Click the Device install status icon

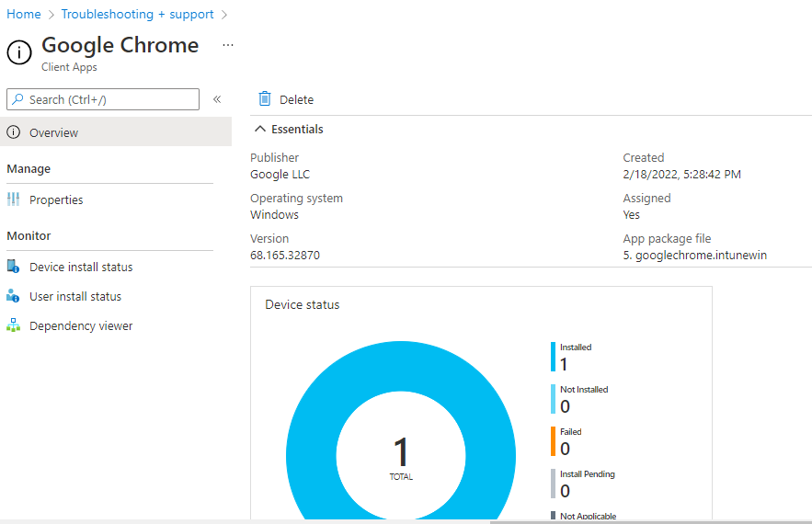point(13,267)
